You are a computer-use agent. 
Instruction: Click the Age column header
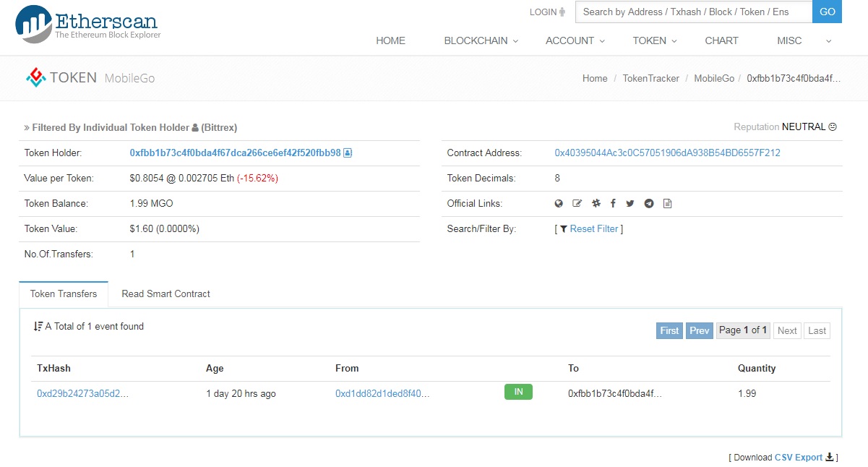215,369
